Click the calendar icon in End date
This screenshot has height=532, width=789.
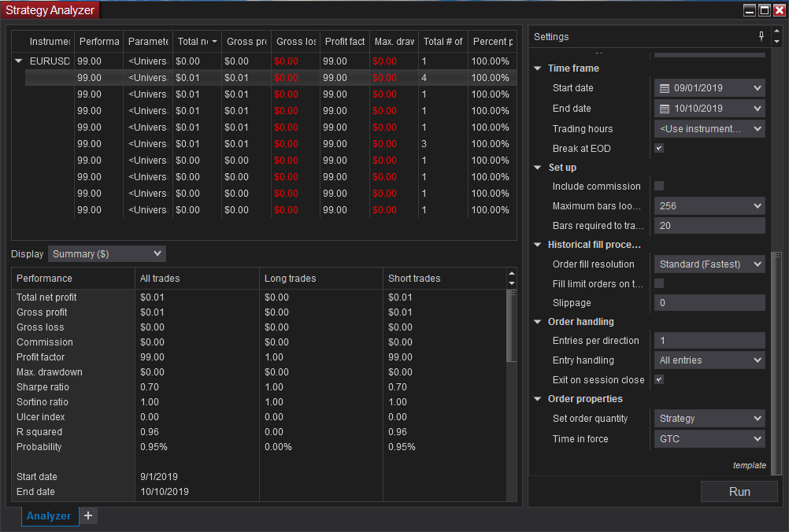(x=665, y=109)
